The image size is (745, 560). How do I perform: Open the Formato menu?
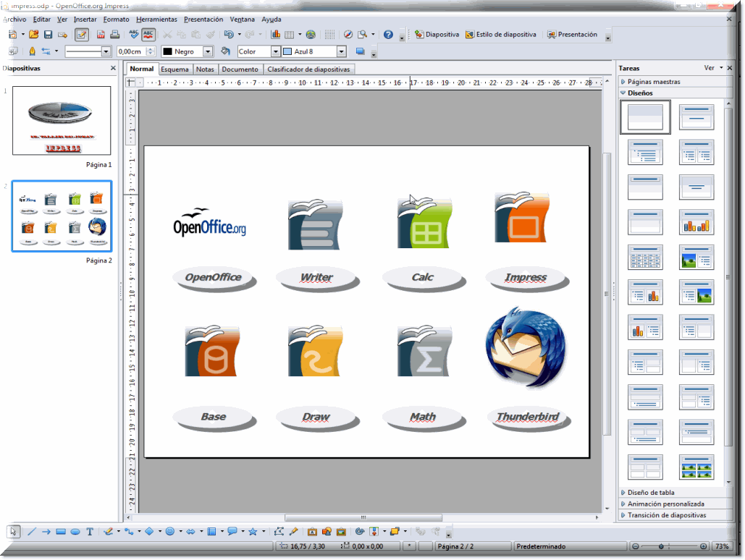(117, 20)
